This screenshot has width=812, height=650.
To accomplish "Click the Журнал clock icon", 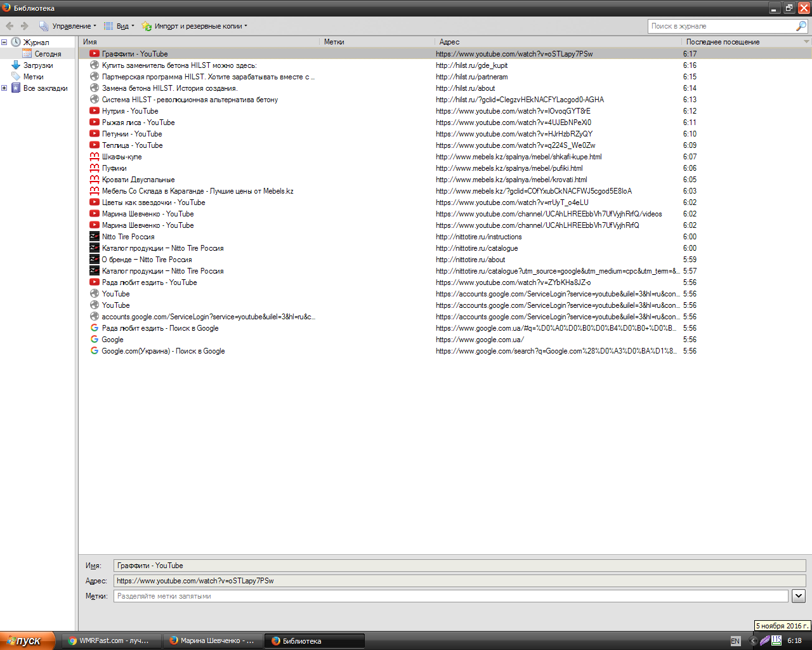I will (16, 42).
